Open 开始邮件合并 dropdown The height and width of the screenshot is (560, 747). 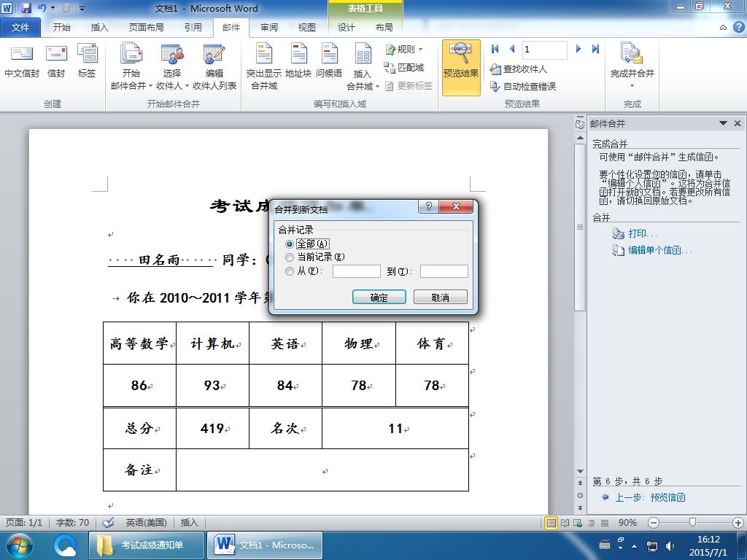click(131, 66)
